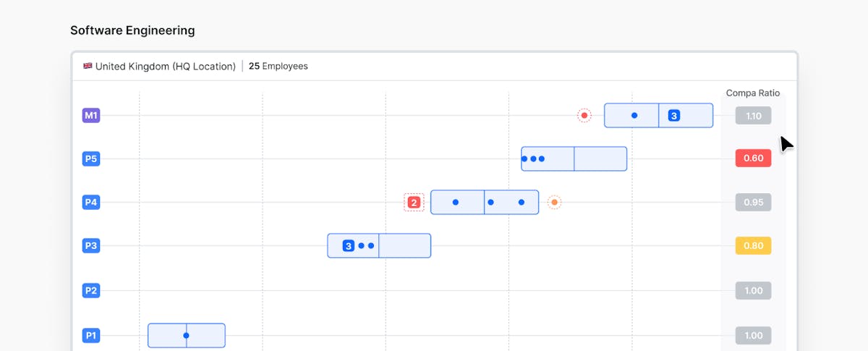Select the P3 level badge
The width and height of the screenshot is (868, 351).
pyautogui.click(x=91, y=245)
